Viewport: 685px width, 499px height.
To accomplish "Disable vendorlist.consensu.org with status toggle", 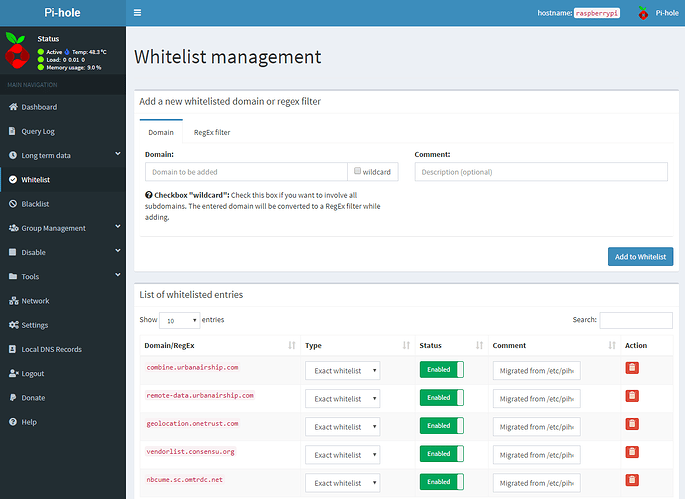I will coord(441,454).
